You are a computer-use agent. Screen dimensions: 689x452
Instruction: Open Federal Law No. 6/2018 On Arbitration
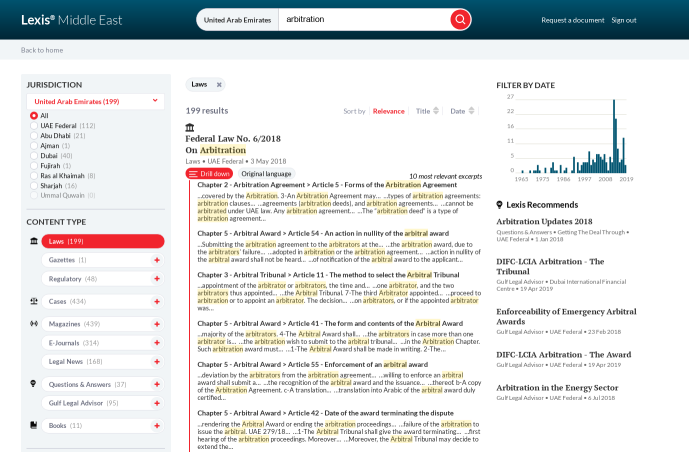coord(233,144)
